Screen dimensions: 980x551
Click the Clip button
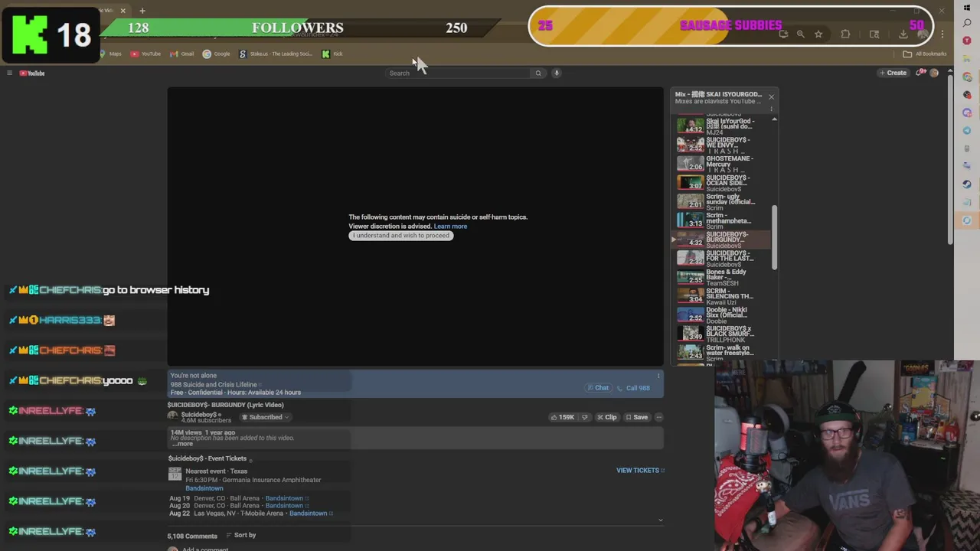(607, 417)
